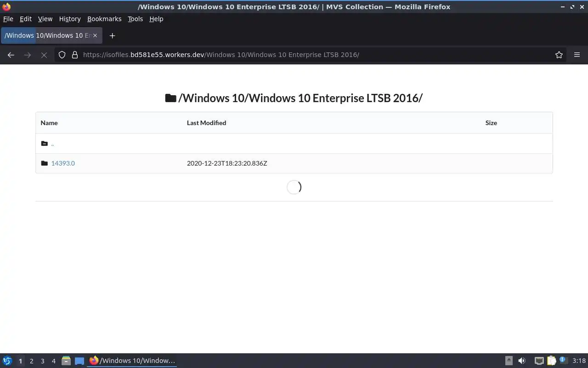The image size is (588, 368).
Task: Open the volume speaker tray icon
Action: point(522,361)
